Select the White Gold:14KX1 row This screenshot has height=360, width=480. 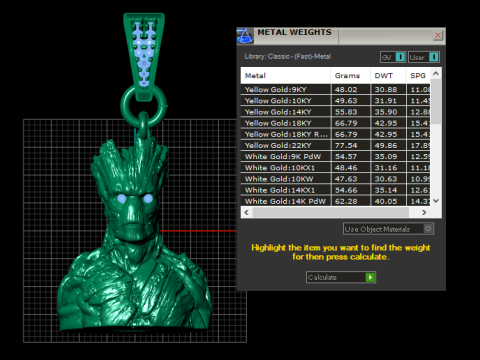pyautogui.click(x=336, y=190)
